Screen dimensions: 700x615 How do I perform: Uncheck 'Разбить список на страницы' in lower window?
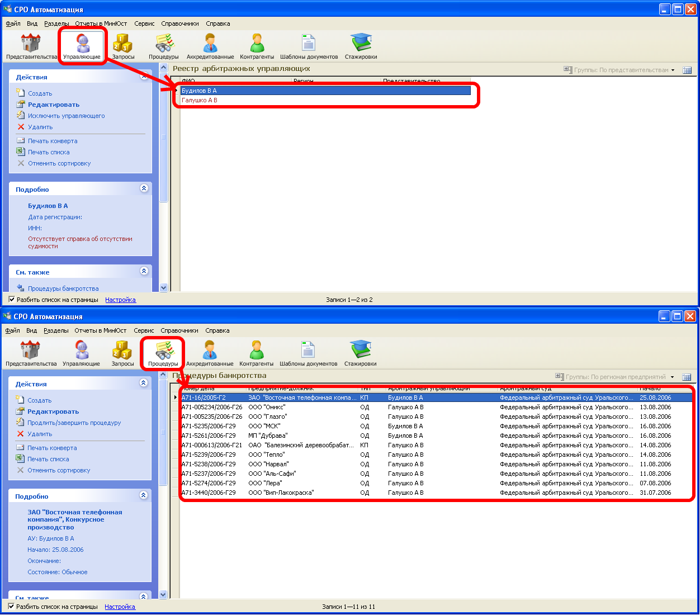click(x=11, y=607)
